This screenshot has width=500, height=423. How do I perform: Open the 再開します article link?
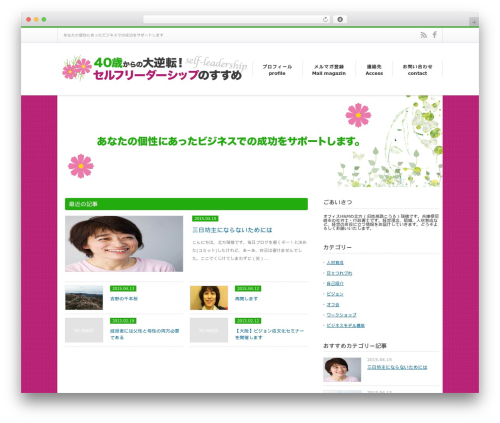click(x=246, y=299)
